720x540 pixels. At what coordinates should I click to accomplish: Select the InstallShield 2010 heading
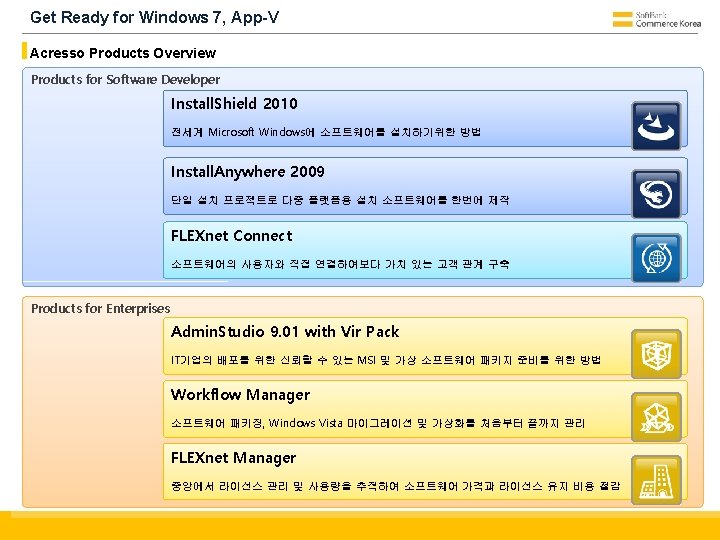[234, 104]
